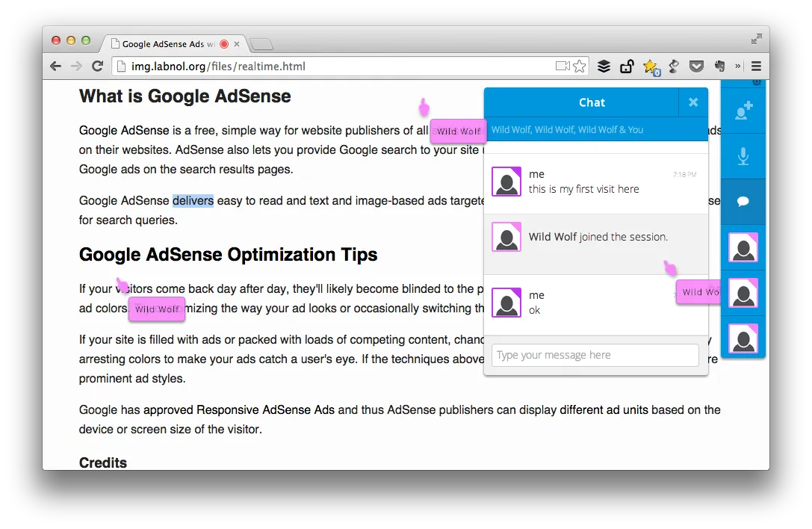Screen dimensions: 812x529
Task: Click the open padlock extension icon
Action: pyautogui.click(x=627, y=66)
